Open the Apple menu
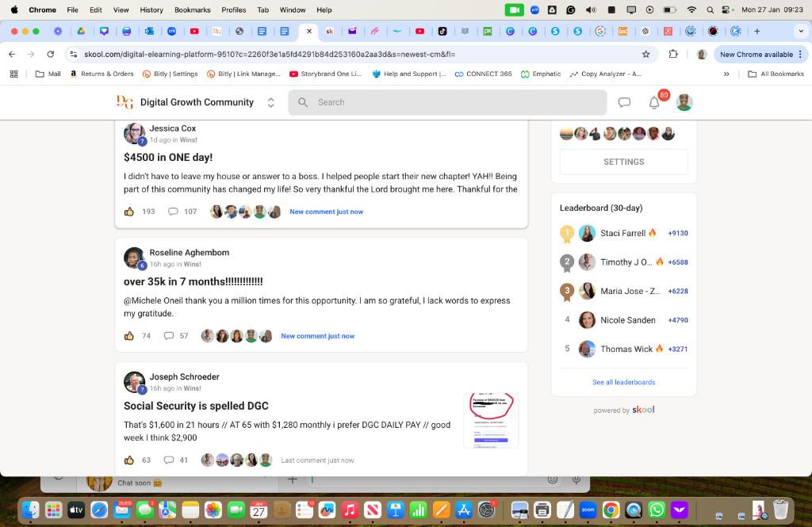 [14, 10]
